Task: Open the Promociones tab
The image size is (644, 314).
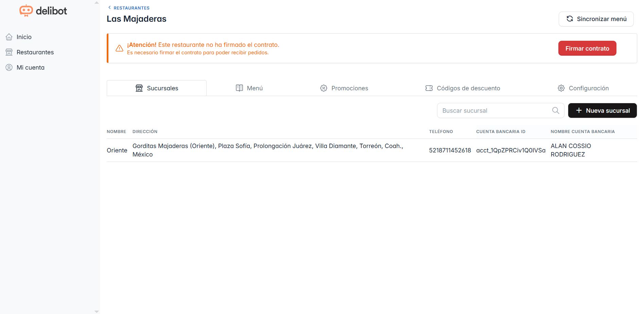Action: 344,88
